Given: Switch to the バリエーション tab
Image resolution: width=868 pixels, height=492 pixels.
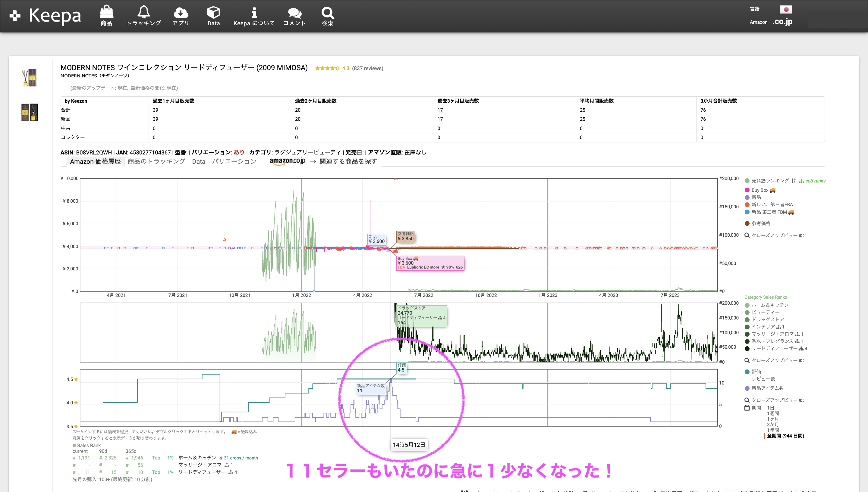Looking at the screenshot, I should pos(234,161).
